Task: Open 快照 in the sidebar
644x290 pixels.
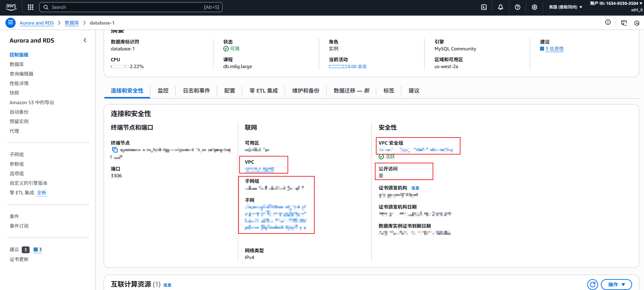Action: 14,93
